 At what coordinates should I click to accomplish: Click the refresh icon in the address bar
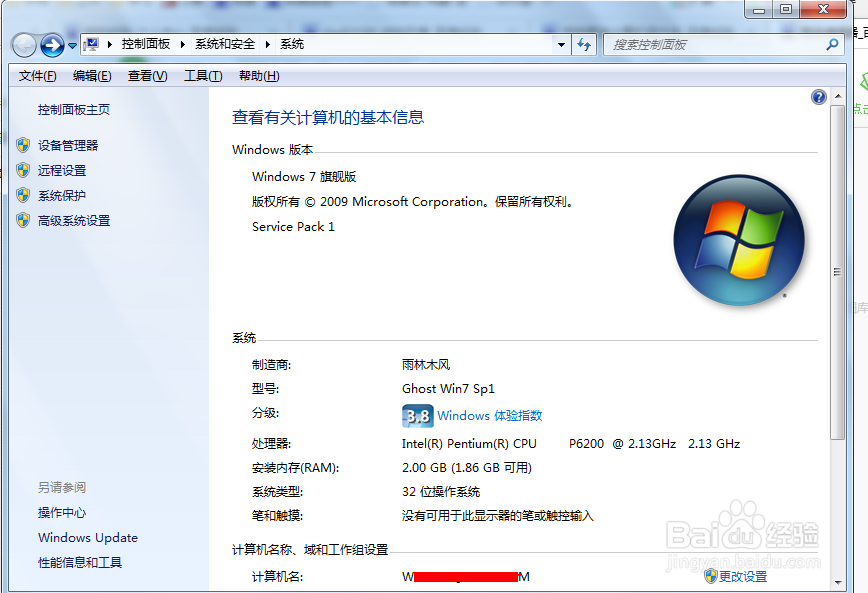584,44
